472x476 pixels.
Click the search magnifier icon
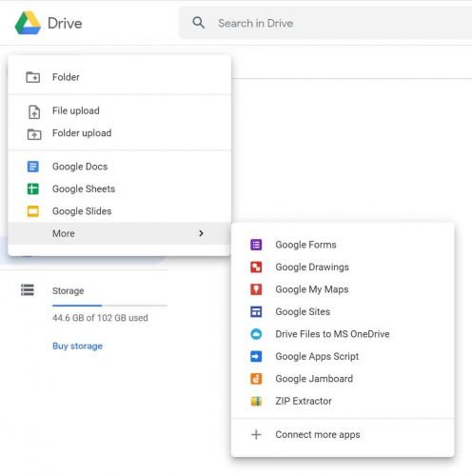point(199,23)
